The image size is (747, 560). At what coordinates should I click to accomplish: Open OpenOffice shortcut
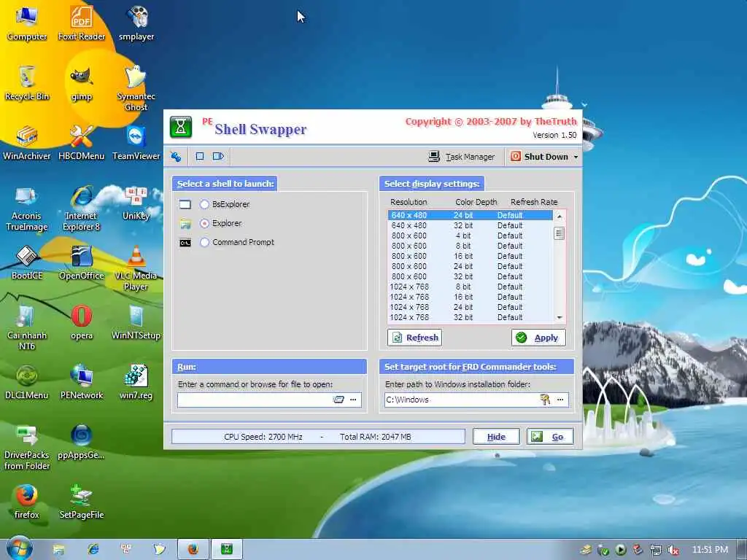coord(82,262)
